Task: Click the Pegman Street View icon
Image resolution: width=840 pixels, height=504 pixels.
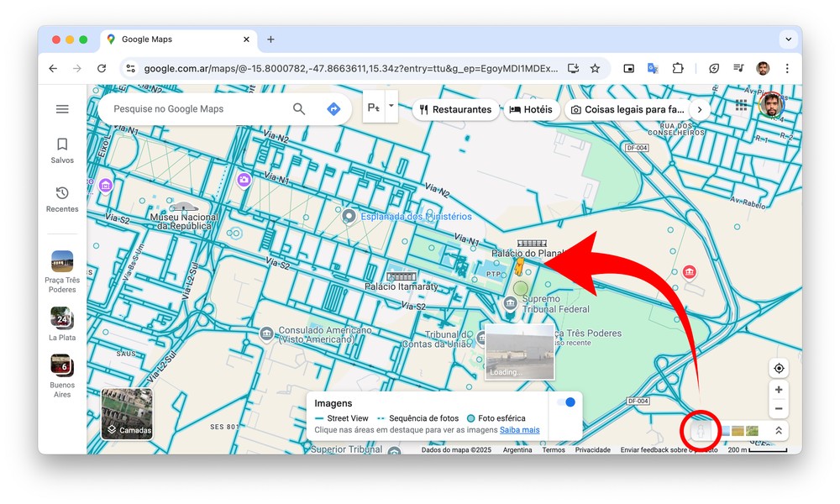Action: [701, 431]
